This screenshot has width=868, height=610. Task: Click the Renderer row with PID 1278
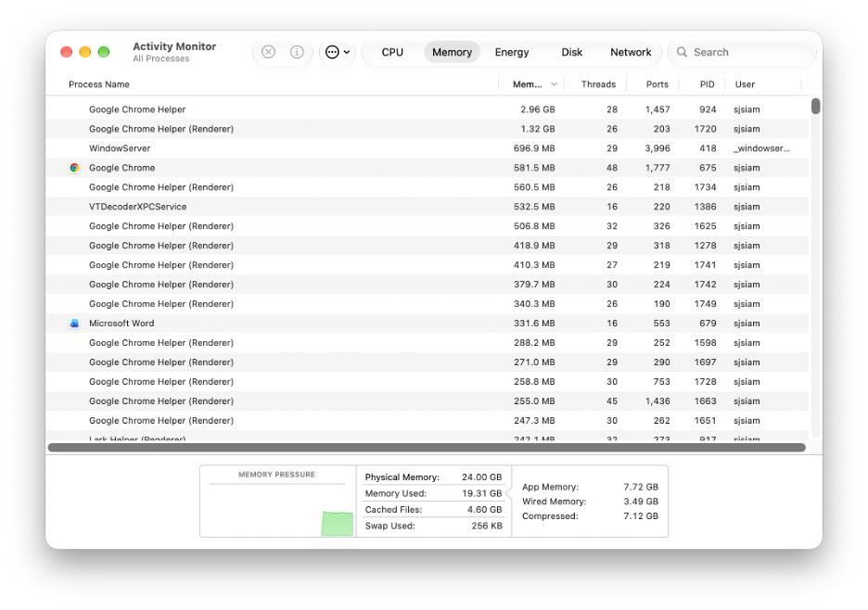click(427, 246)
